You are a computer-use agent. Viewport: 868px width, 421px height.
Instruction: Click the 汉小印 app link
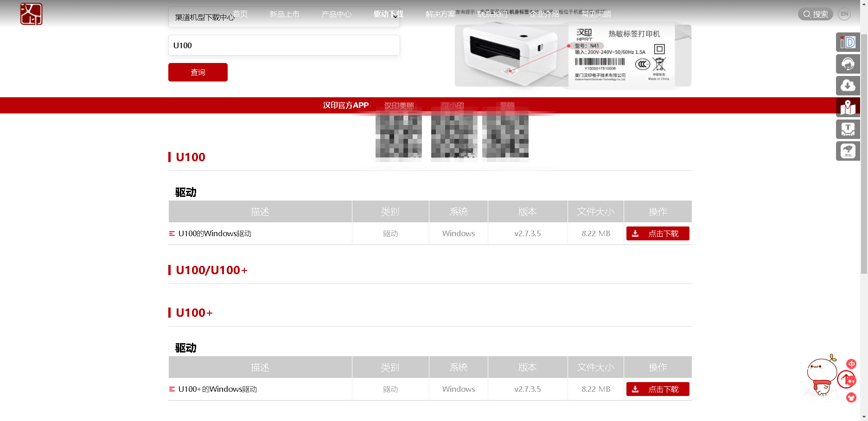453,106
